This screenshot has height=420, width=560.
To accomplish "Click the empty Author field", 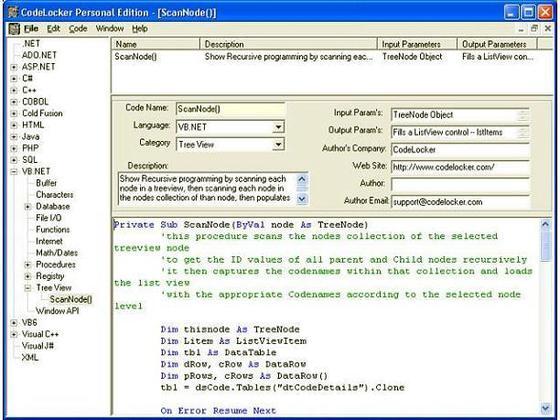I will coord(460,184).
